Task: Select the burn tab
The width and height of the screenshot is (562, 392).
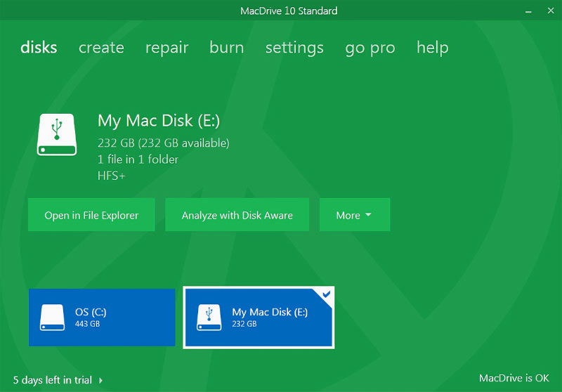Action: (226, 47)
